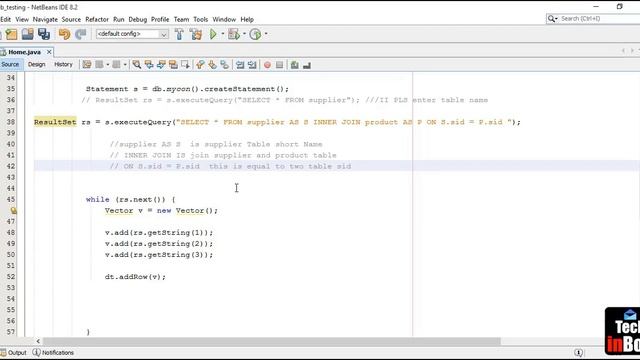The height and width of the screenshot is (360, 640).
Task: Go to the next bookmark icon
Action: (x=212, y=65)
